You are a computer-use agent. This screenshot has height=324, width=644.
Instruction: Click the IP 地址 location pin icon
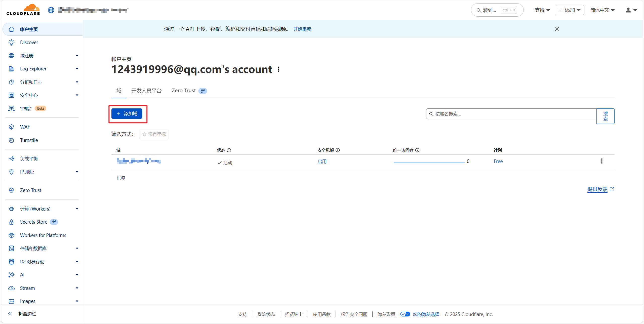(11, 172)
